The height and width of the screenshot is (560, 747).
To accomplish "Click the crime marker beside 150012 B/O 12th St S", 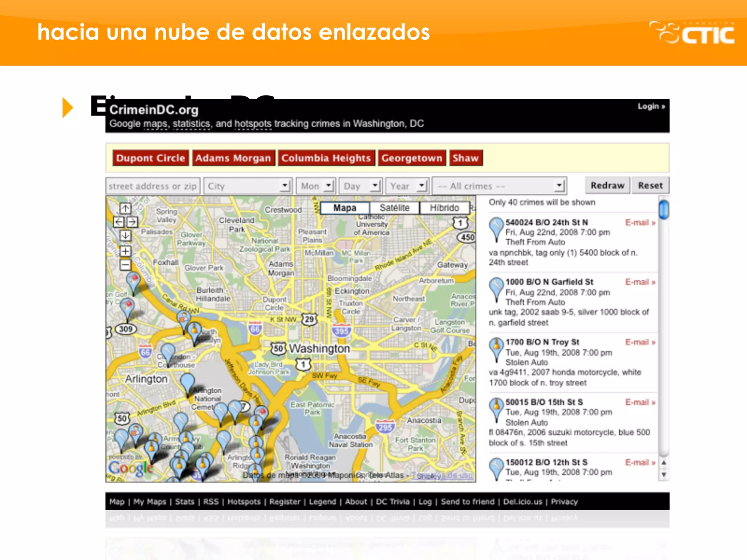I will [x=496, y=469].
